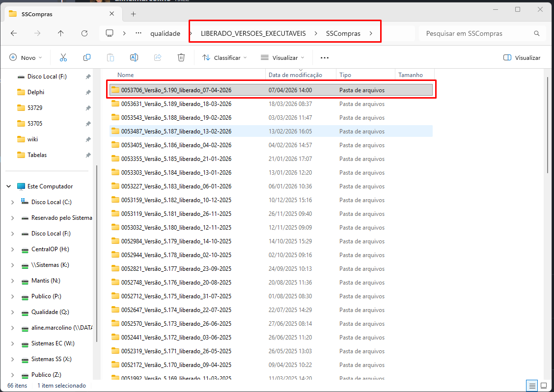Toggle the Visualizar preview pane button

[x=522, y=57]
